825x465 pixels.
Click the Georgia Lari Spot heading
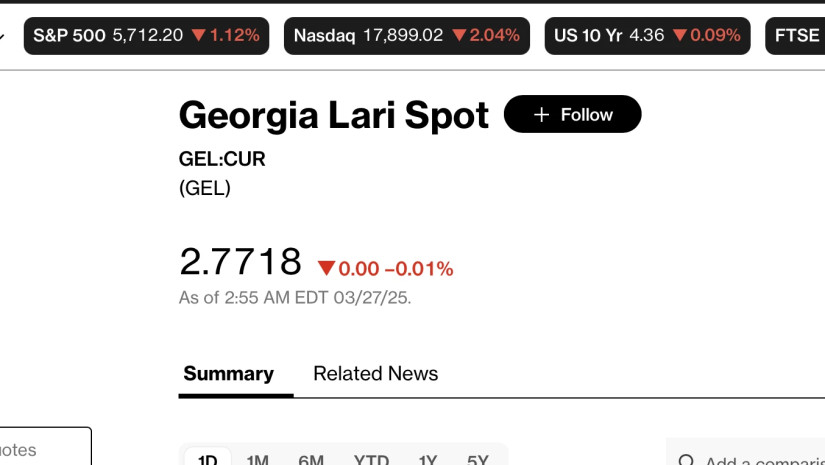(x=333, y=116)
